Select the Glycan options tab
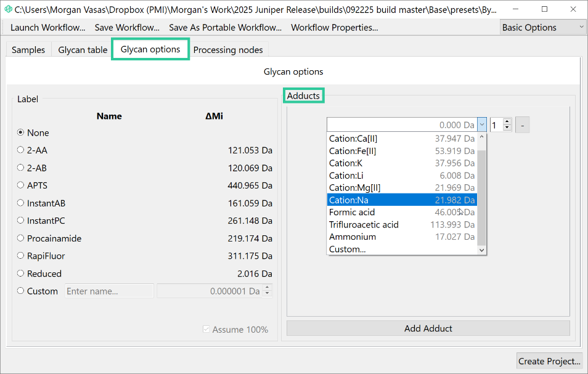The width and height of the screenshot is (588, 374). click(x=150, y=49)
